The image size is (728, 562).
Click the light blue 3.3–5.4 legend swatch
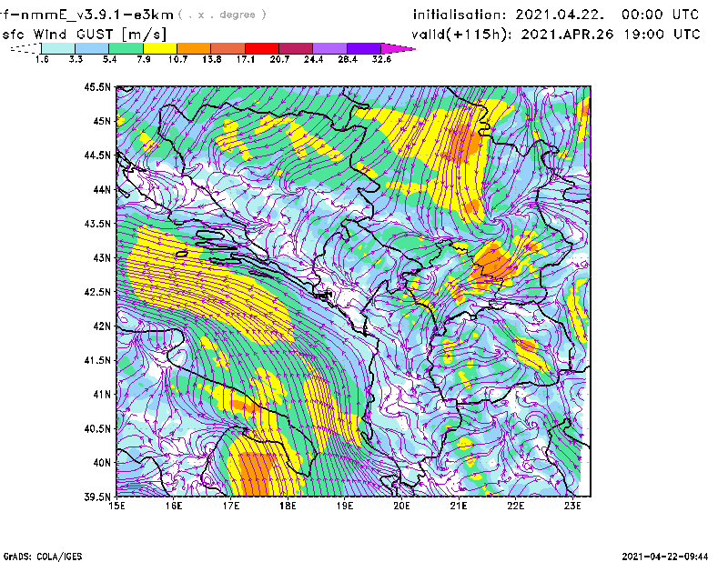(92, 48)
